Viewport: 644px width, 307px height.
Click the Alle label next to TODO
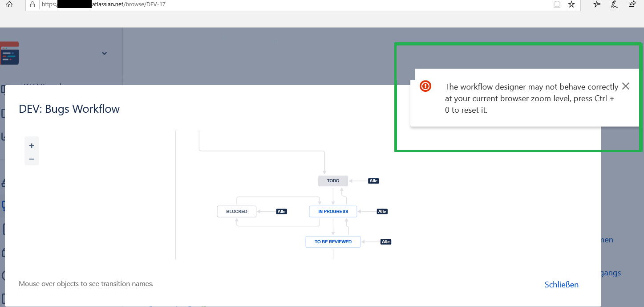click(x=373, y=181)
